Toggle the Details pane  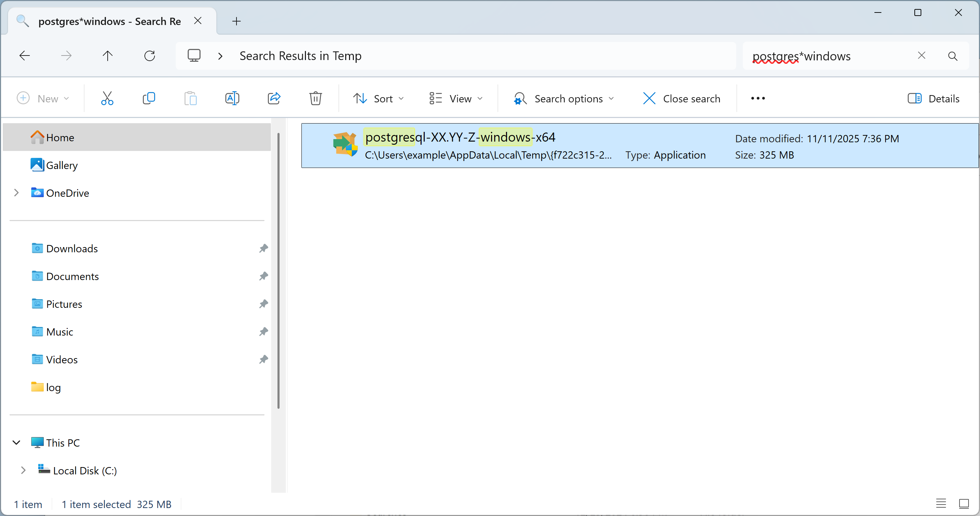[933, 99]
